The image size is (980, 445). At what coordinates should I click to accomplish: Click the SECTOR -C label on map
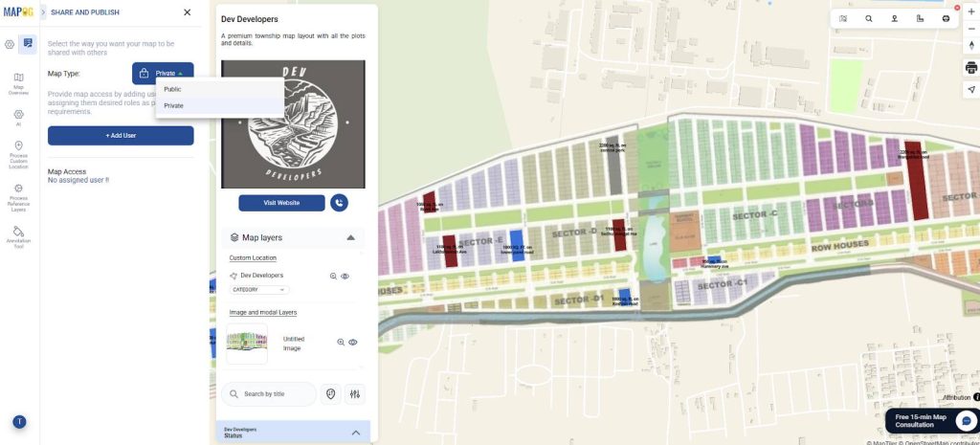click(x=755, y=215)
